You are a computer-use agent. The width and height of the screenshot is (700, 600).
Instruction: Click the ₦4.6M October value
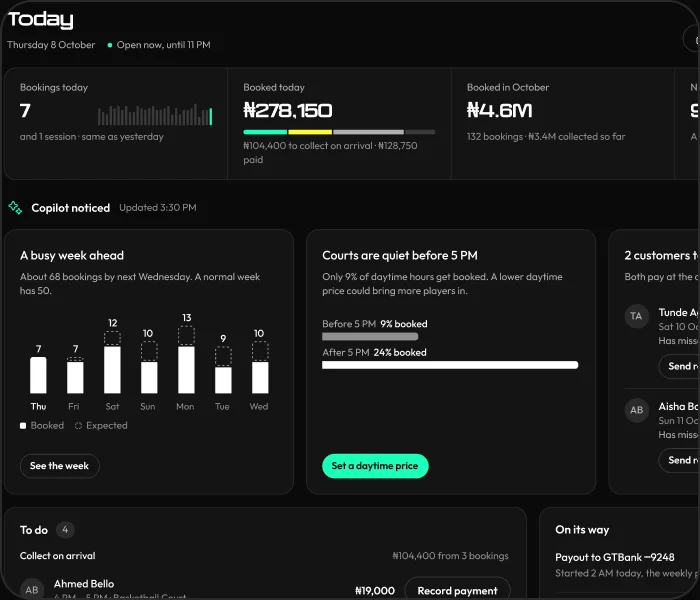[x=500, y=110]
